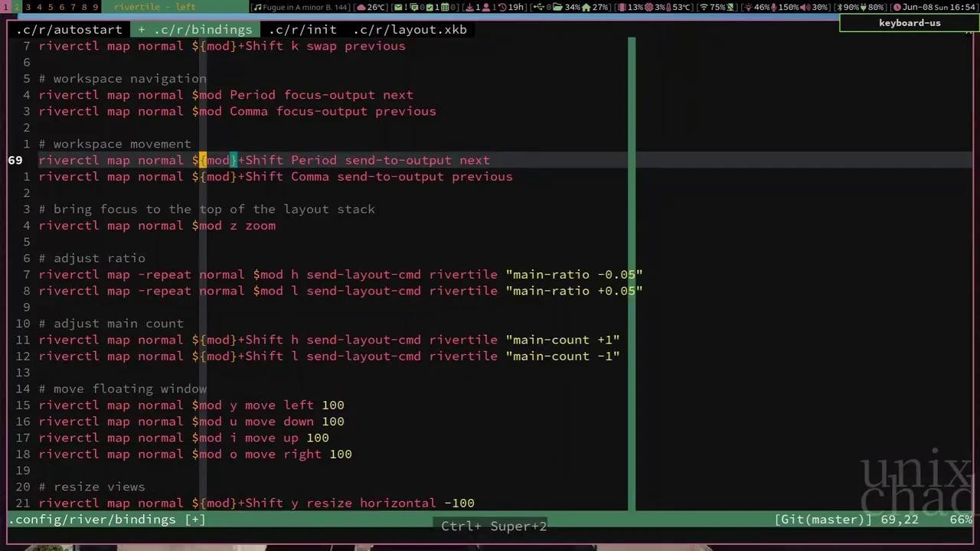This screenshot has height=551, width=980.
Task: Click the calendar icon in the status bar
Action: coord(444,7)
